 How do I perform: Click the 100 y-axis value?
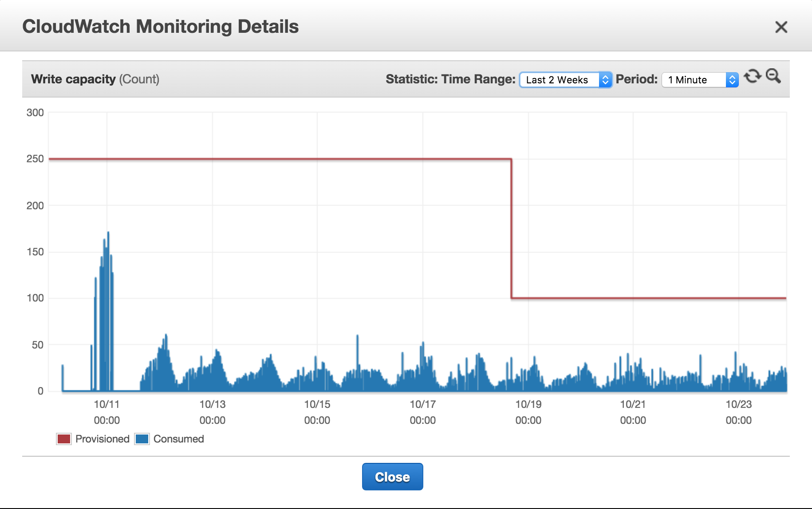click(35, 298)
